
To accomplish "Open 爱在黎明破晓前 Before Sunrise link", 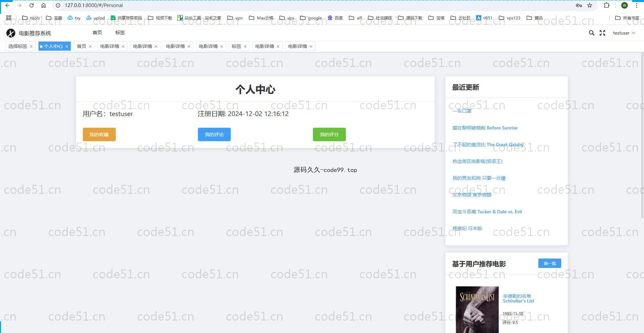I will pyautogui.click(x=485, y=128).
